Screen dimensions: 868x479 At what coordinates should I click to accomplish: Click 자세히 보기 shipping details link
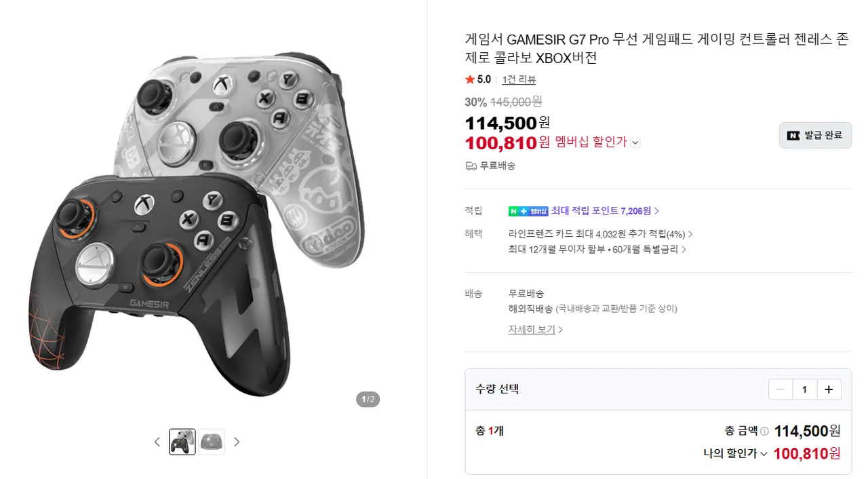click(x=535, y=329)
